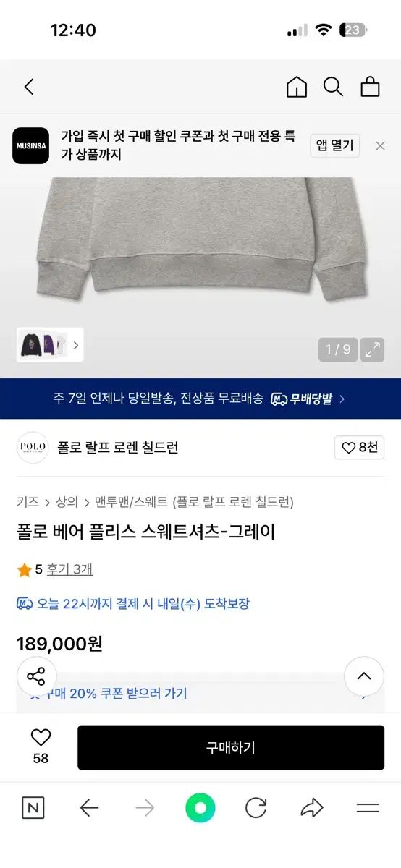The image size is (401, 868).
Task: Tap the scroll-to-top arrow button
Action: [x=364, y=677]
